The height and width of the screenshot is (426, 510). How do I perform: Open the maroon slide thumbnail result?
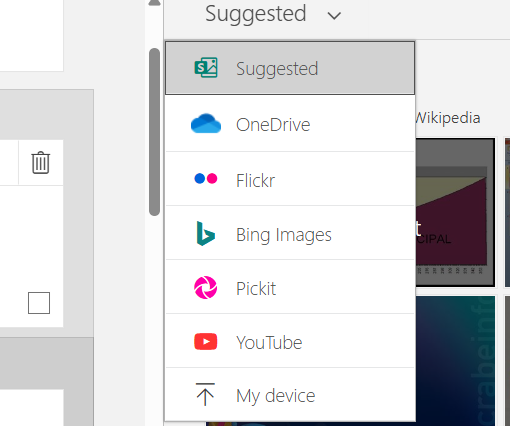tap(455, 213)
